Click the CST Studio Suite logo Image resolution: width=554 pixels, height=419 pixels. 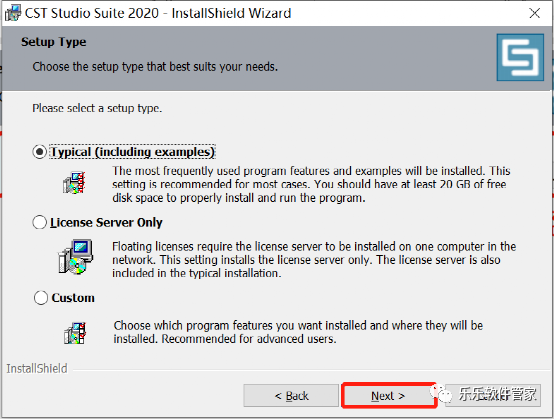point(520,57)
